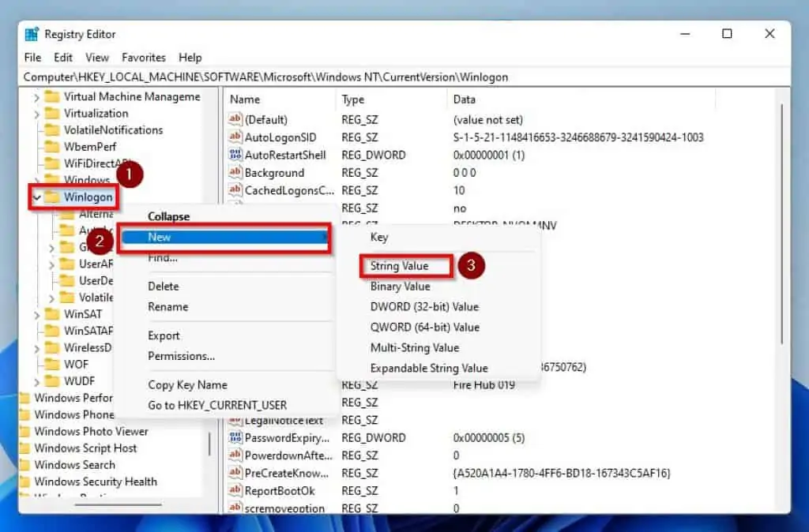809x532 pixels.
Task: Click Copy Key Name in context menu
Action: [187, 384]
